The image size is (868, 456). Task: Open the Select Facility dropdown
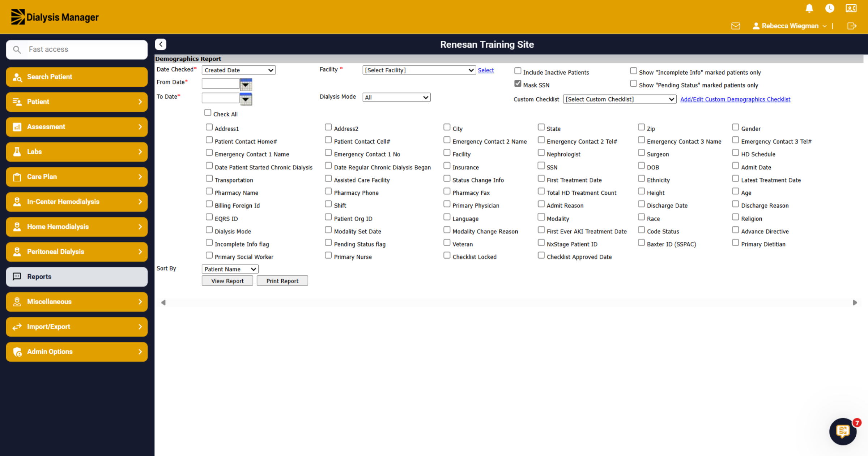point(419,70)
